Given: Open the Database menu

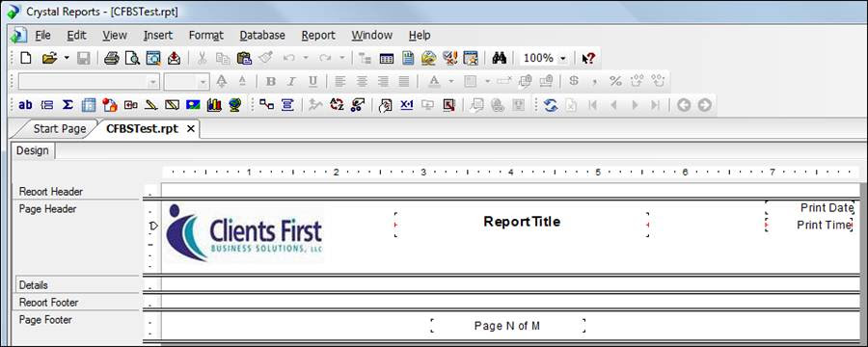Looking at the screenshot, I should click(262, 35).
